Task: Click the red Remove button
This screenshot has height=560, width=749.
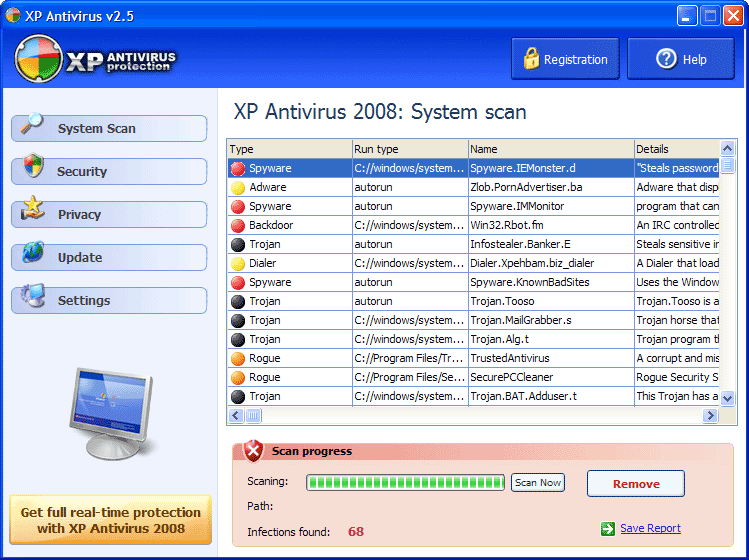Action: click(x=636, y=484)
